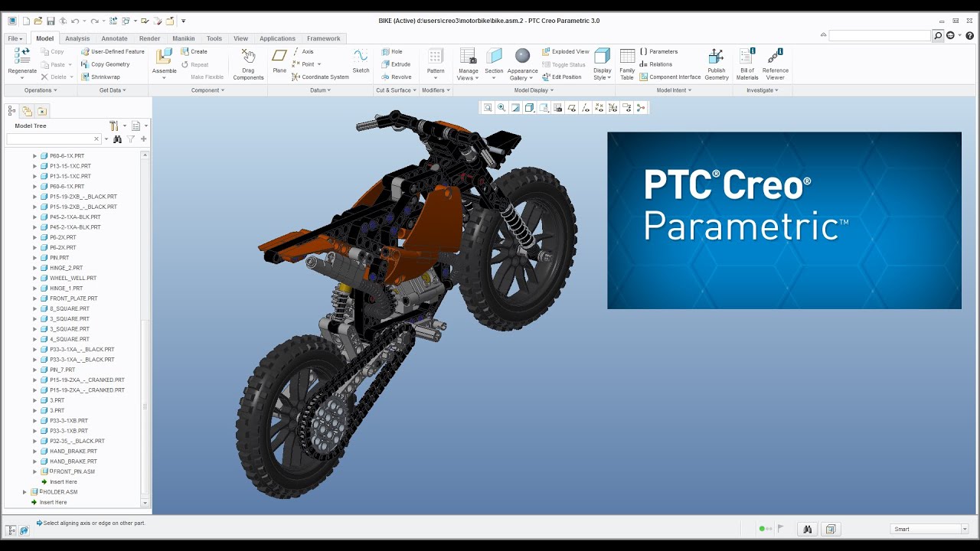Screen dimensions: 980x551
Task: Switch to the Framework tab
Action: pos(324,38)
